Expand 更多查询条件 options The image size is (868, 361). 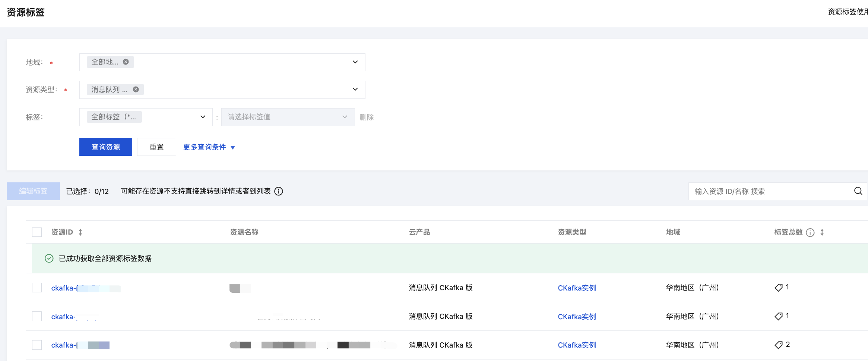pos(209,147)
